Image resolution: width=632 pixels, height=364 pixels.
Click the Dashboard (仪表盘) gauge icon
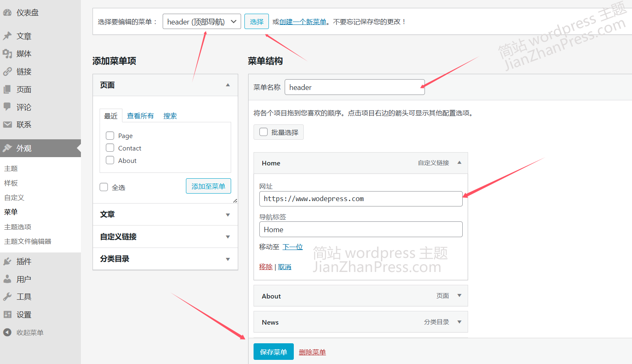coord(7,13)
